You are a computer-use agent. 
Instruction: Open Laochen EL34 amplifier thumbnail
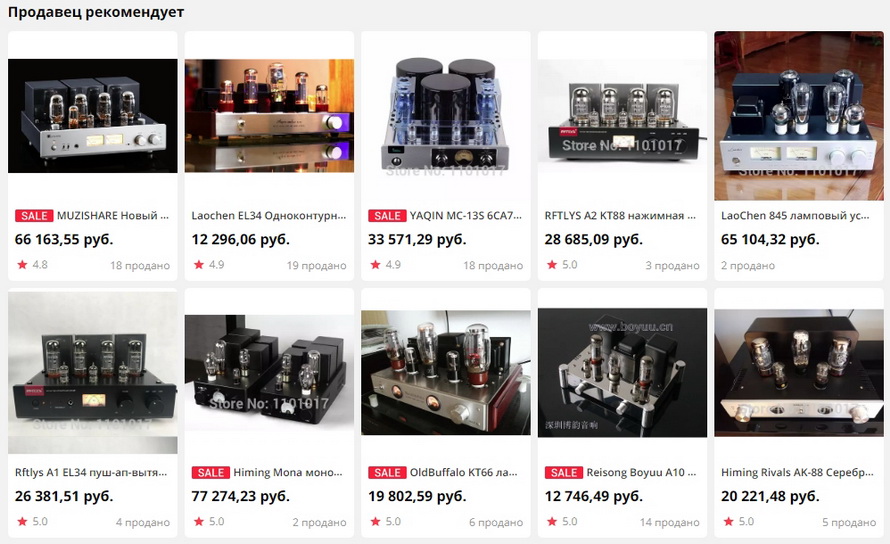coord(269,116)
